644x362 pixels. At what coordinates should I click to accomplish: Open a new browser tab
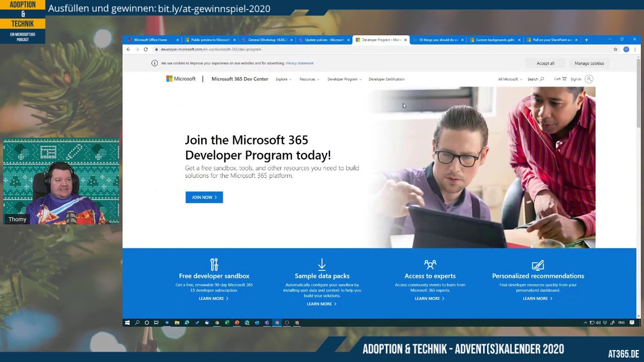586,40
